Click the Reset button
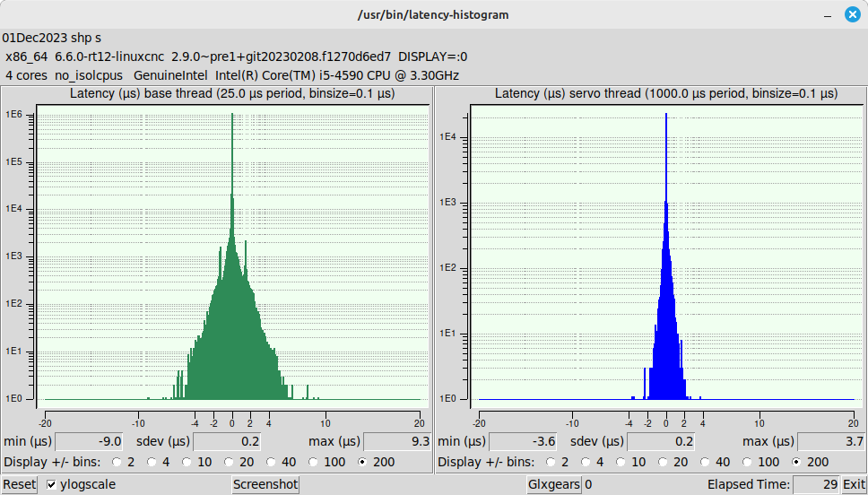The width and height of the screenshot is (868, 495). 20,484
